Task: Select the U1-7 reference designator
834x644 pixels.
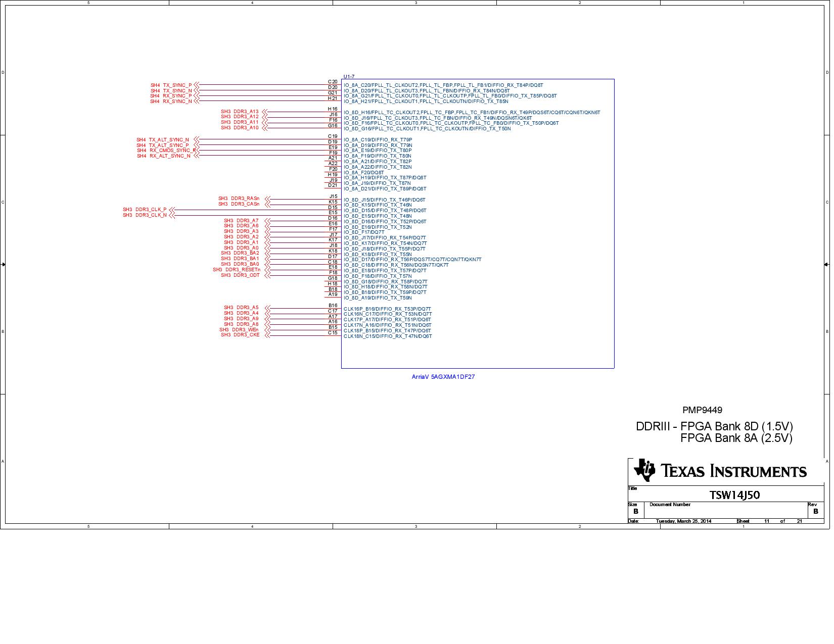Action: coord(349,76)
